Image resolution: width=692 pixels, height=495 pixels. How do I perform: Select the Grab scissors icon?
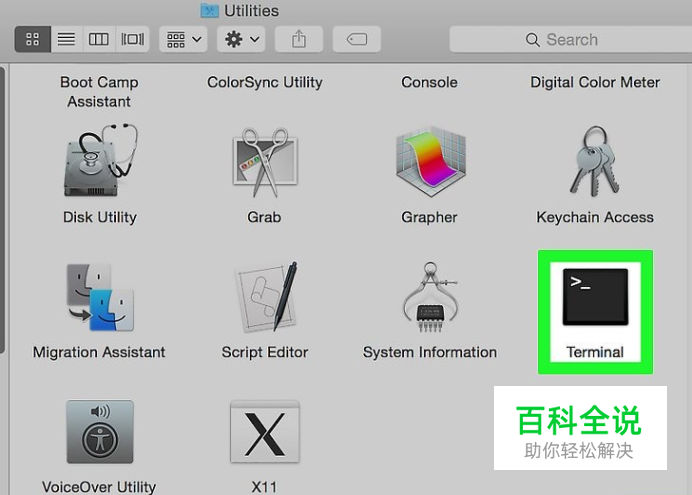(x=265, y=162)
